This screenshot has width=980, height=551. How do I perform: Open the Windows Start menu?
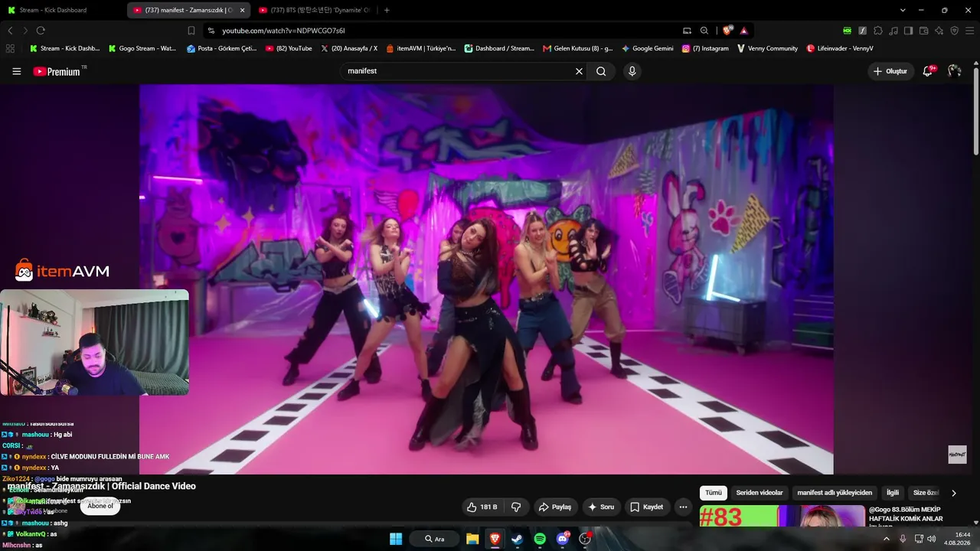(396, 539)
